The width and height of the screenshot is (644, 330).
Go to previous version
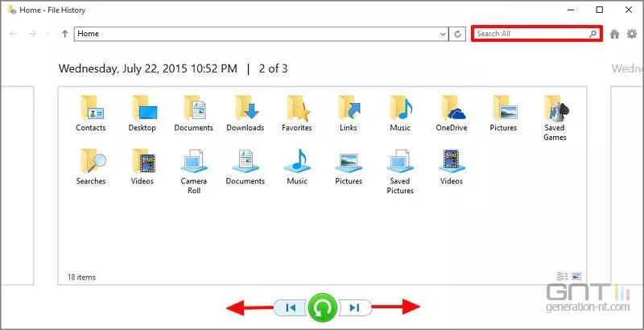(x=290, y=307)
